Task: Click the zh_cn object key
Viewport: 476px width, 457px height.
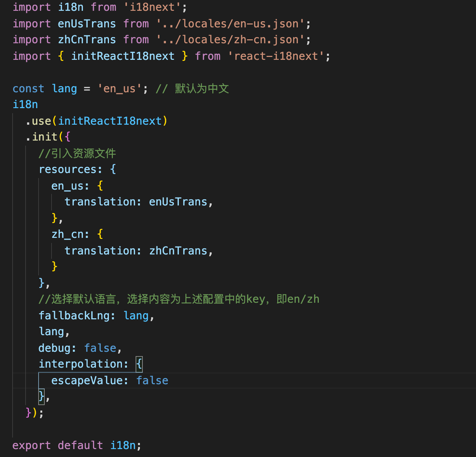Action: pos(68,234)
